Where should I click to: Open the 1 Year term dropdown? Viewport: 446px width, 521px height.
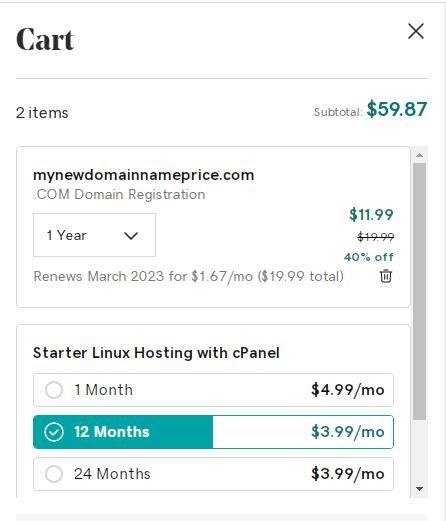click(x=94, y=235)
